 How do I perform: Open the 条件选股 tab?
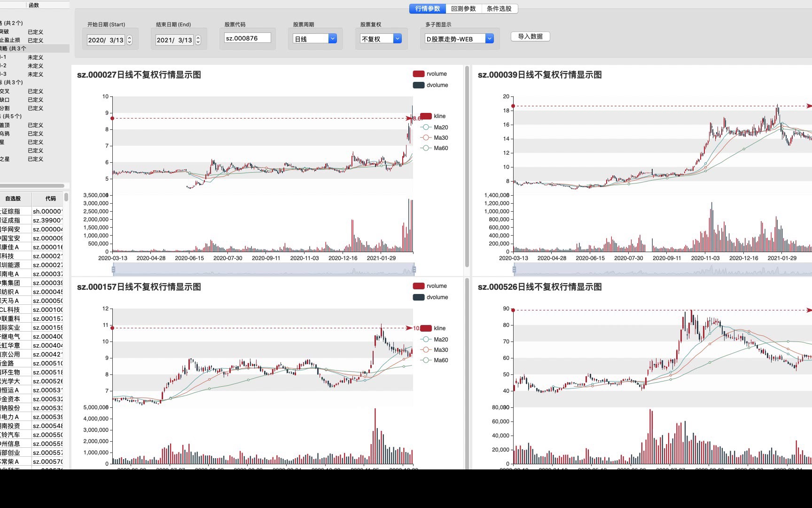coord(499,8)
